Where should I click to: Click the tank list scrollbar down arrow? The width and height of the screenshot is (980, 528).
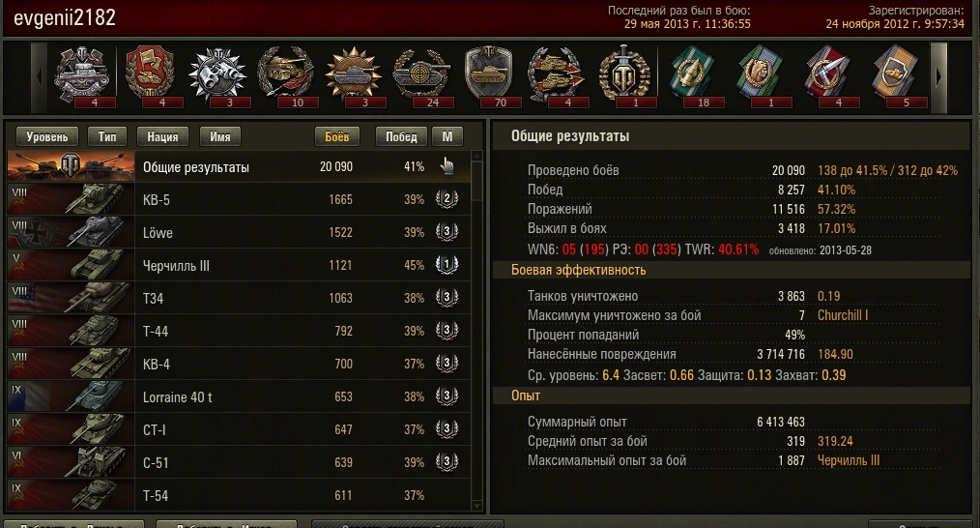pyautogui.click(x=476, y=506)
